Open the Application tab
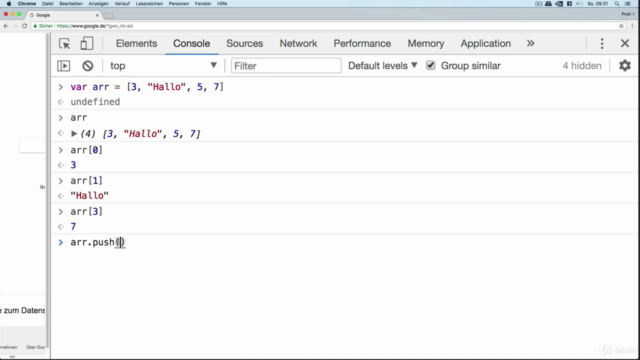The height and width of the screenshot is (360, 640). coord(486,43)
